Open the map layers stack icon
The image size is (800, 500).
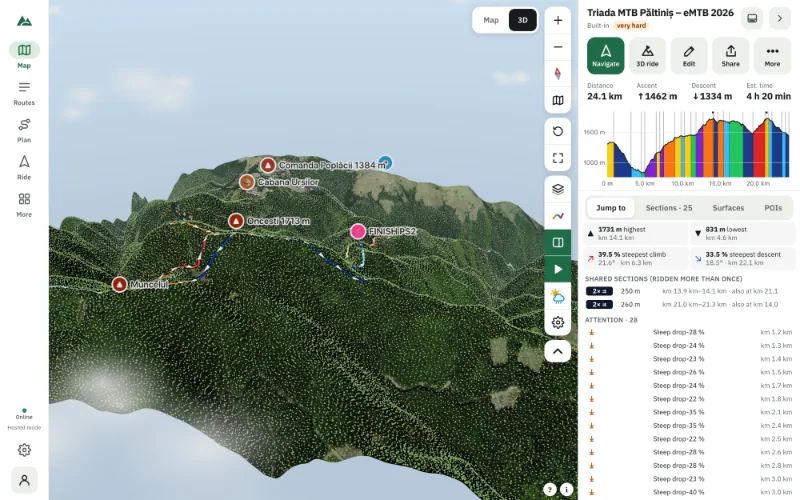pos(558,189)
